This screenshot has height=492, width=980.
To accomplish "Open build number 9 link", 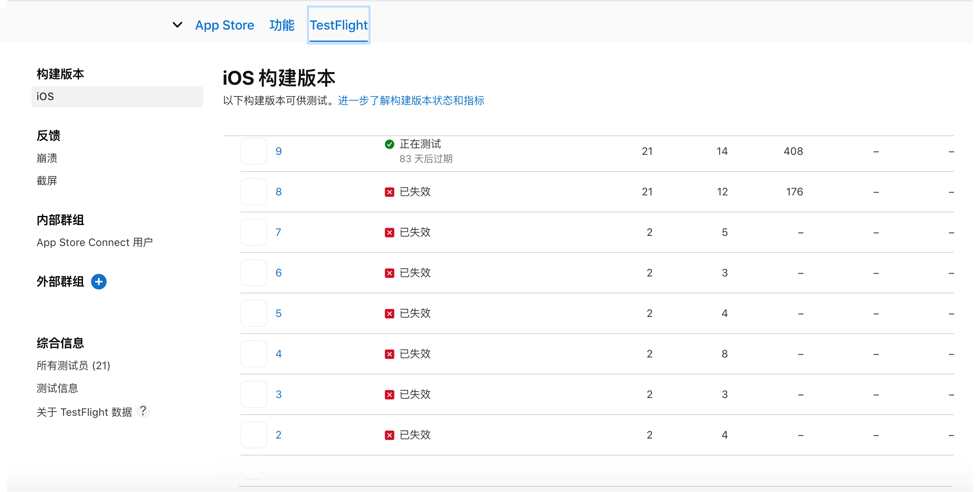I will [279, 151].
